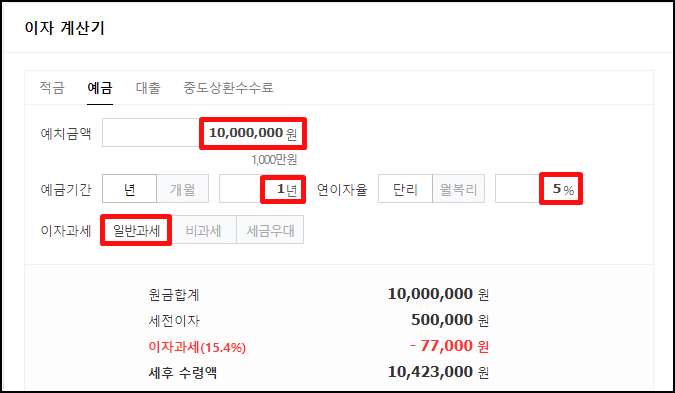675x393 pixels.
Task: Select 비과세 tax option
Action: click(x=204, y=230)
